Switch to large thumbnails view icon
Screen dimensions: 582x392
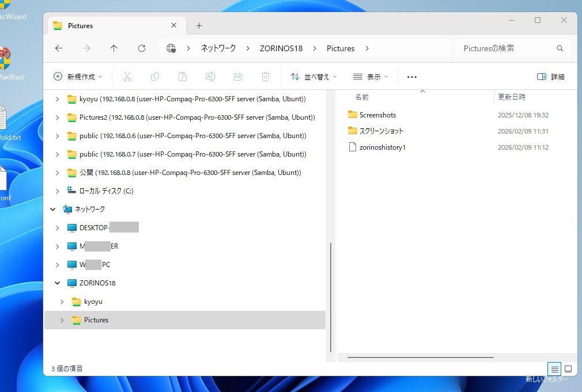pos(568,369)
